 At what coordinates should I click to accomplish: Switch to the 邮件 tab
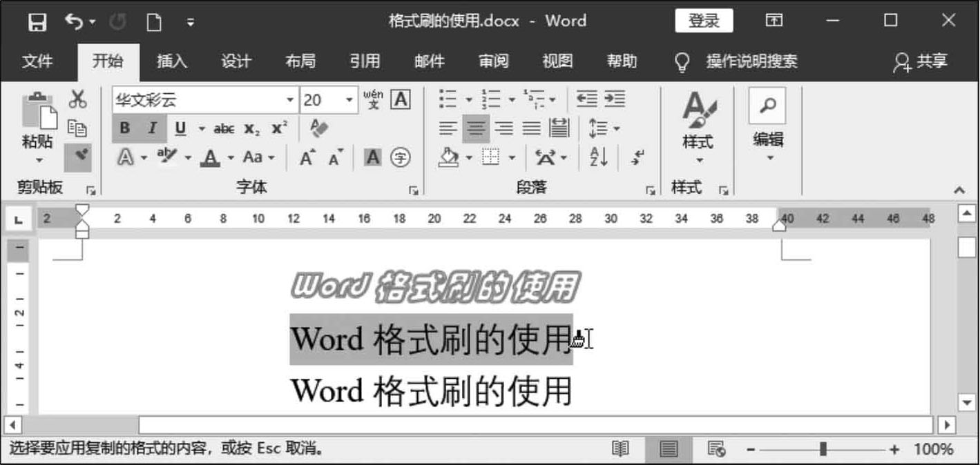pyautogui.click(x=429, y=61)
